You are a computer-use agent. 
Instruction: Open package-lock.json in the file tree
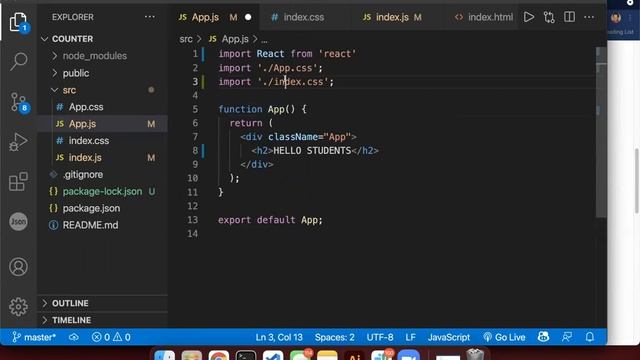102,191
